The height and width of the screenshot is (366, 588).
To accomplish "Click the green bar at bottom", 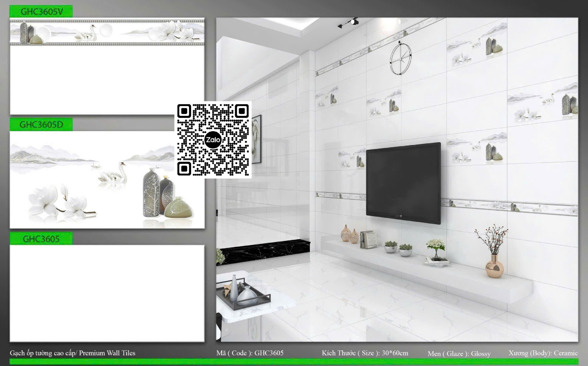I will [x=294, y=361].
